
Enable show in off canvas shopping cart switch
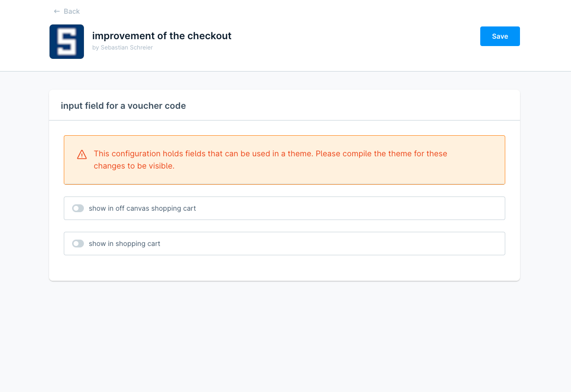(78, 208)
